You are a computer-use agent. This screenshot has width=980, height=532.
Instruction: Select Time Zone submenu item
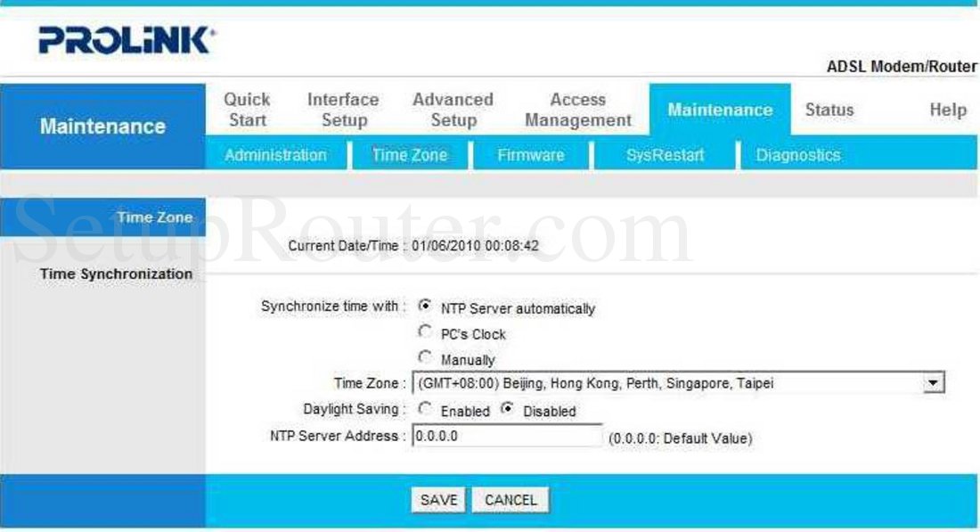[410, 155]
